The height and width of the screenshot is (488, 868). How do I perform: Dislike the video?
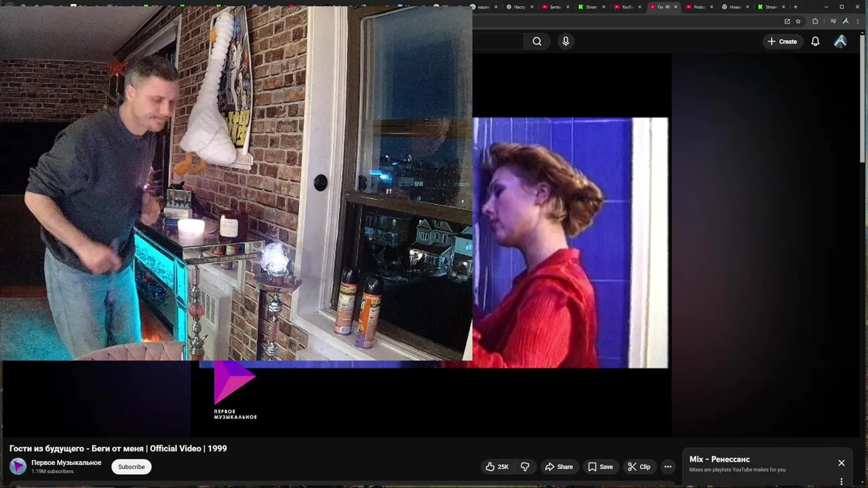pyautogui.click(x=525, y=466)
